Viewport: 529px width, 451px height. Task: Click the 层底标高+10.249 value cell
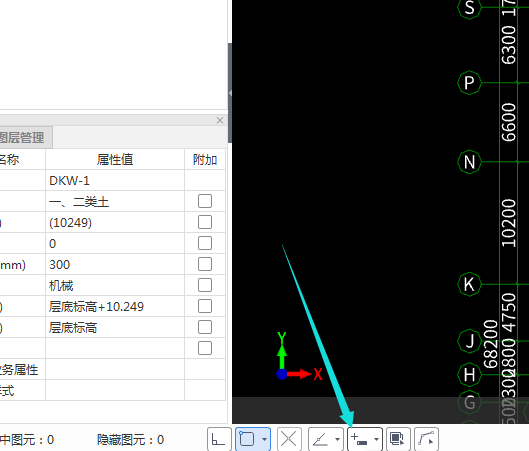coord(115,306)
